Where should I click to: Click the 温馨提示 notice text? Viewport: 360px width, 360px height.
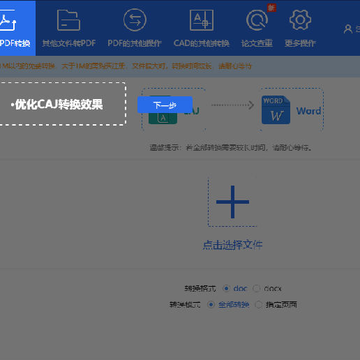tap(231, 148)
